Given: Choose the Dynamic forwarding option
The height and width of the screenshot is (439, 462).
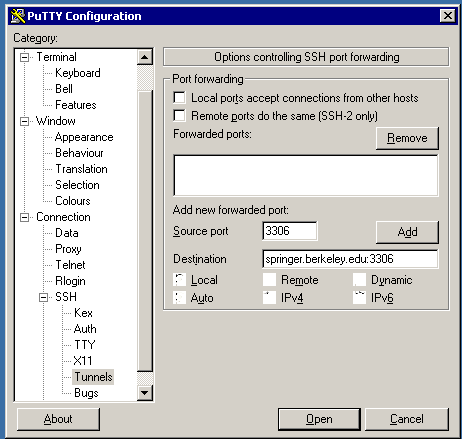Looking at the screenshot, I should point(359,280).
